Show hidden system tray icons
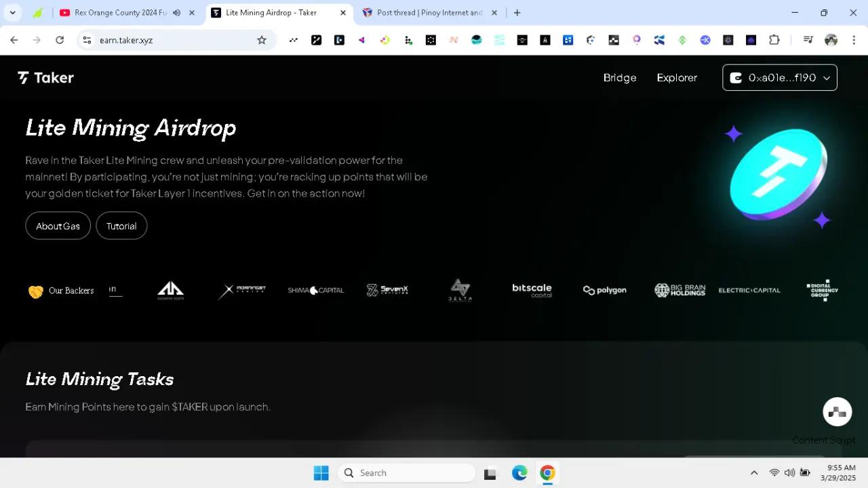Viewport: 868px width, 488px height. coord(754,473)
